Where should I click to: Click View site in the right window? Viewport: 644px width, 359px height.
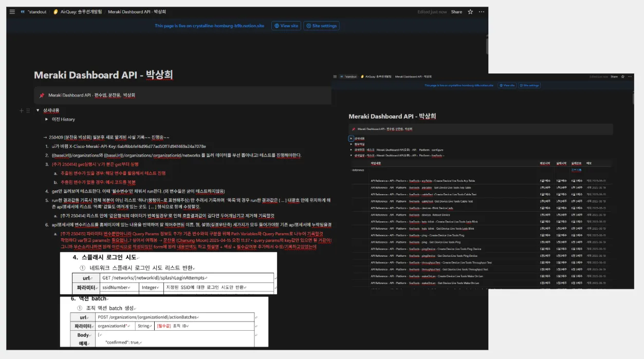pos(507,85)
